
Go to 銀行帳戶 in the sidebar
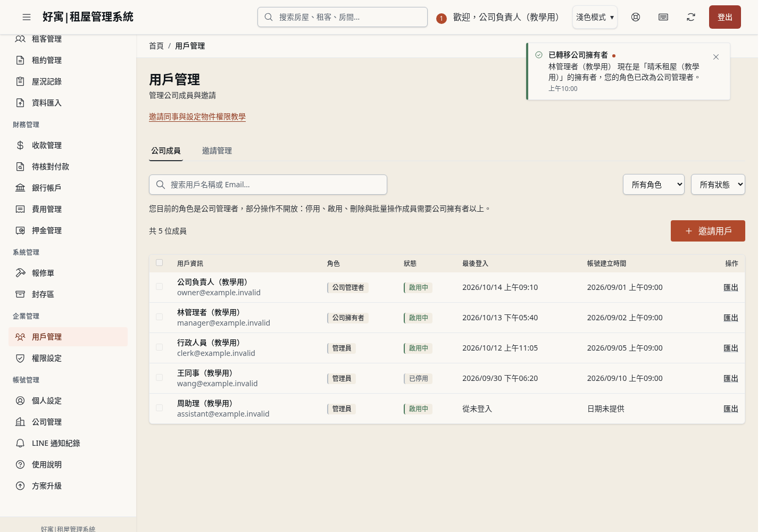tap(68, 188)
